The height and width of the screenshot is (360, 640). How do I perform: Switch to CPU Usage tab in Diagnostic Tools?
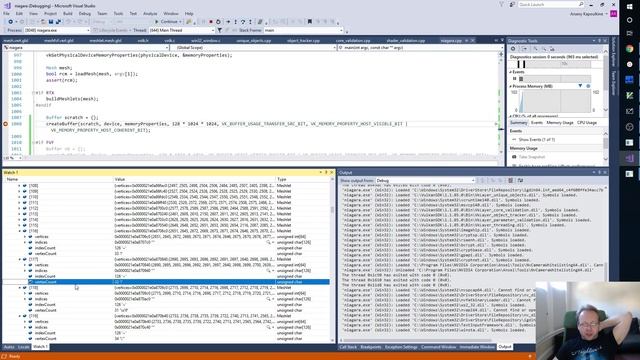[587, 123]
